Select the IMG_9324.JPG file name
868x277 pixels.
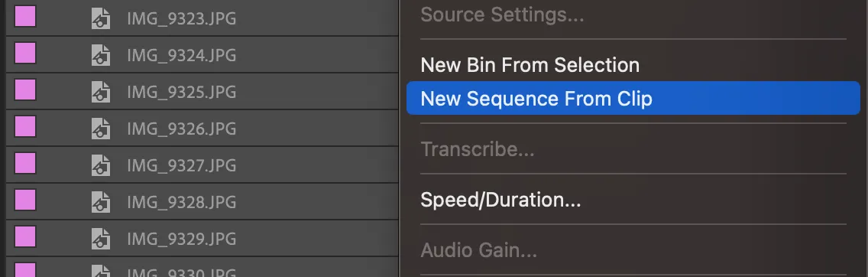182,55
